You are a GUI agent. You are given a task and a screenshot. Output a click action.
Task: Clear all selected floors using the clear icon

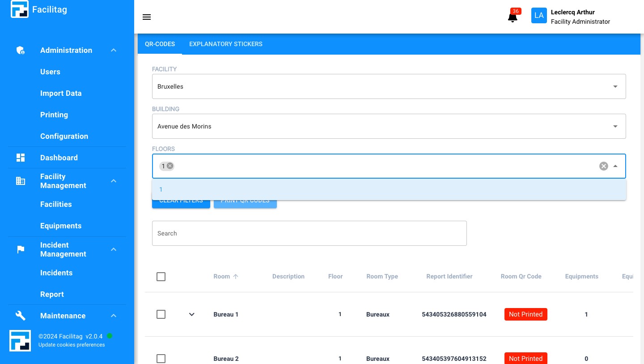click(603, 166)
